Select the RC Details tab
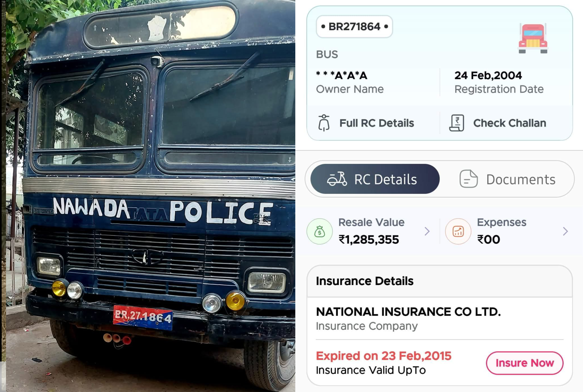The image size is (583, 392). pyautogui.click(x=375, y=179)
